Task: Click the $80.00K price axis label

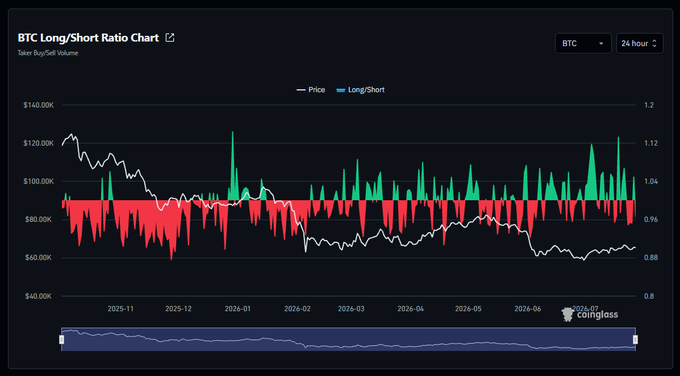Action: (39, 219)
